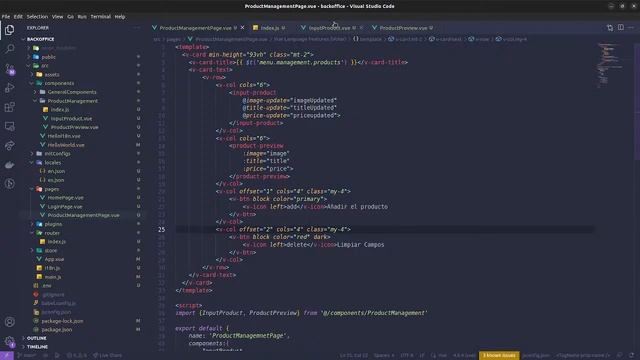Open ProductPreview.vue in explorer tree
Viewport: 640px width, 360px height.
(74, 127)
